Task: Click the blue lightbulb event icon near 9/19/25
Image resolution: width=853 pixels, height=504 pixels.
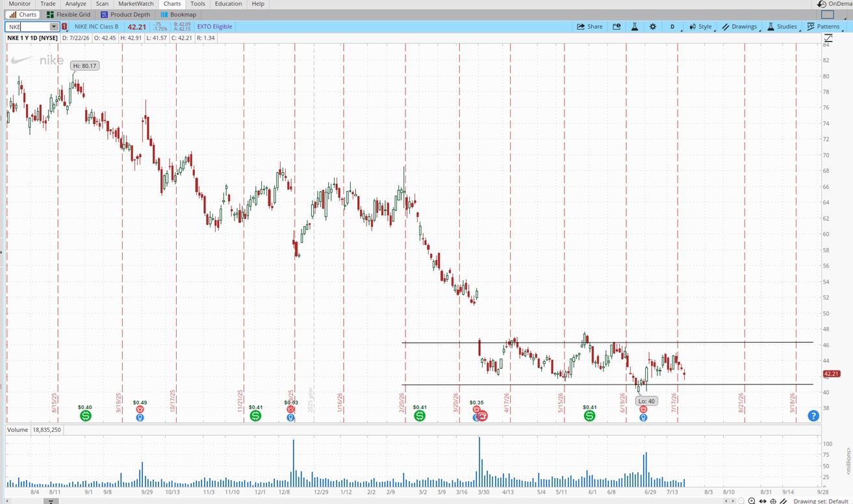Action: tap(140, 418)
